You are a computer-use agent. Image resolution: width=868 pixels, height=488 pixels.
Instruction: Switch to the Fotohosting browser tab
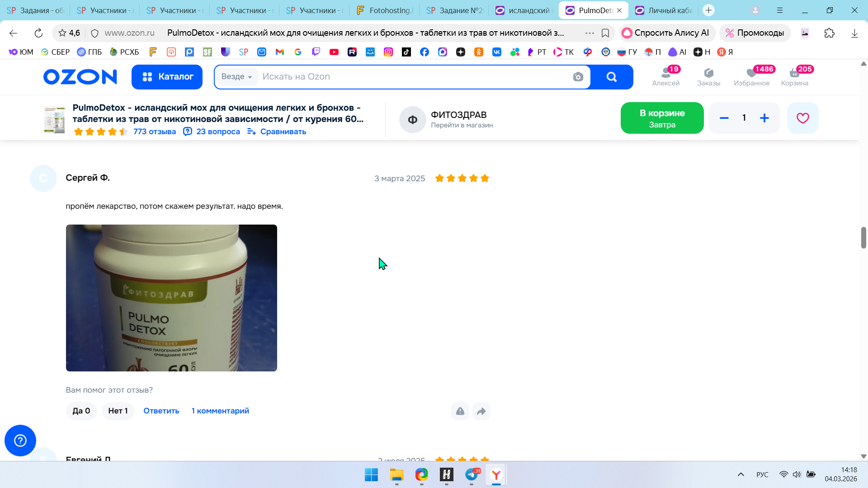coord(385,10)
